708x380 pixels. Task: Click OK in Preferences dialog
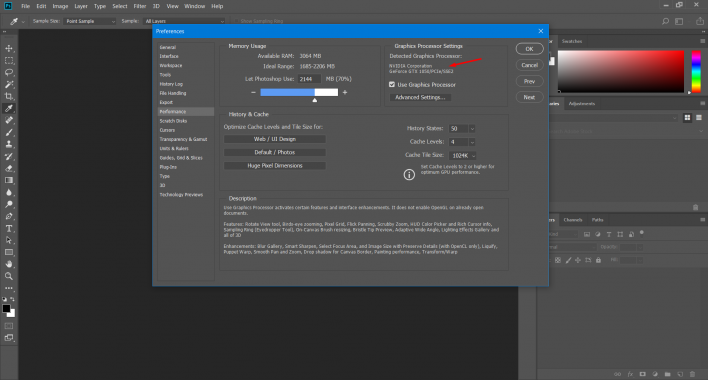(x=529, y=49)
